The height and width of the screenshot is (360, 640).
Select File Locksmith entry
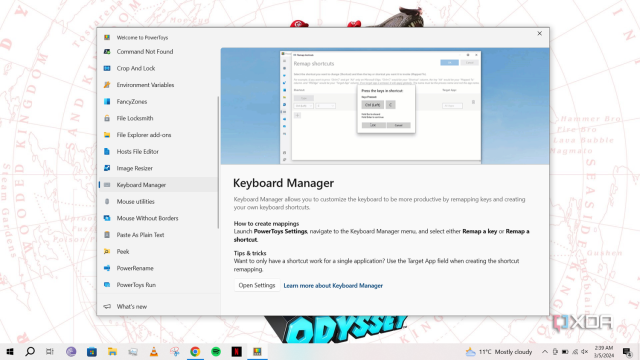click(x=158, y=118)
